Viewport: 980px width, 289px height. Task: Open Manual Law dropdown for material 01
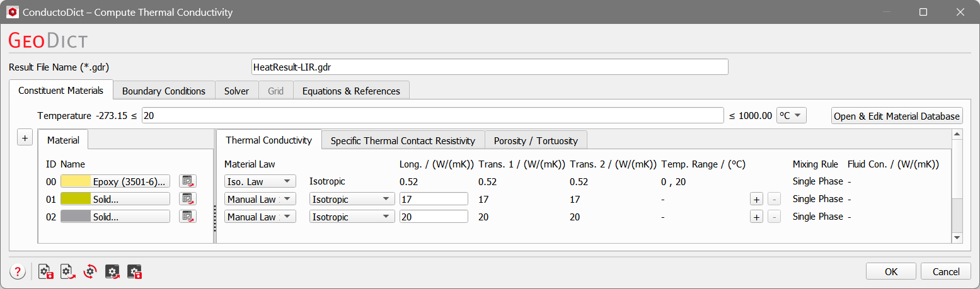(260, 199)
